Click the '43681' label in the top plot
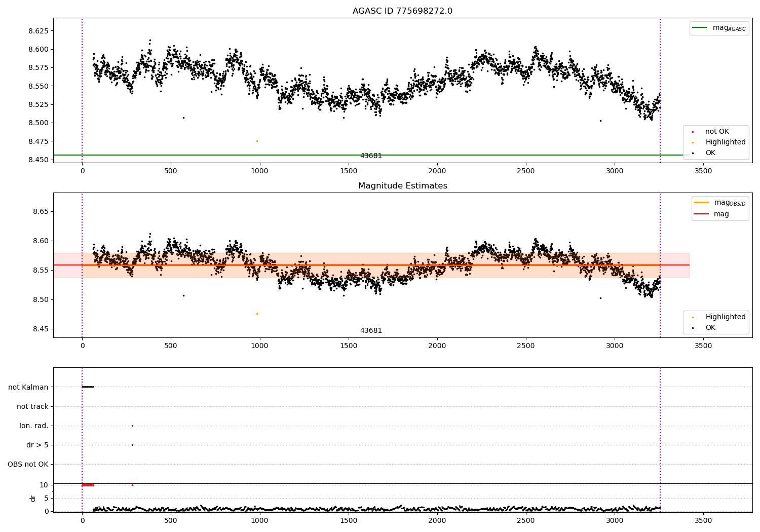The width and height of the screenshot is (760, 532). coord(371,156)
